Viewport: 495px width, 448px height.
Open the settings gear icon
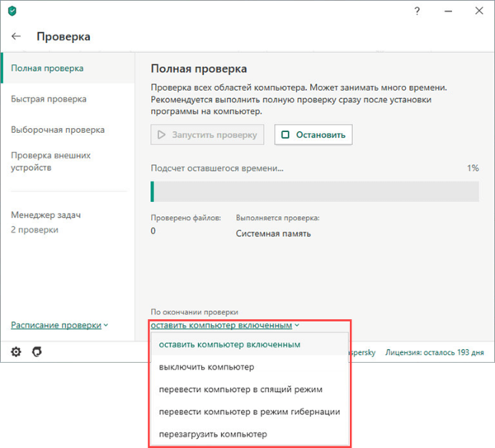16,352
